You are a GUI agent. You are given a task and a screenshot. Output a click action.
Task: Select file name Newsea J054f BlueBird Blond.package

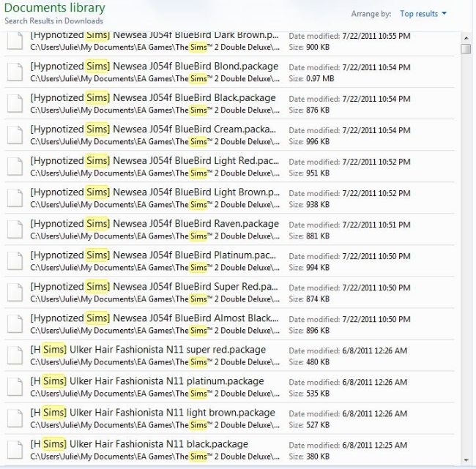[155, 67]
